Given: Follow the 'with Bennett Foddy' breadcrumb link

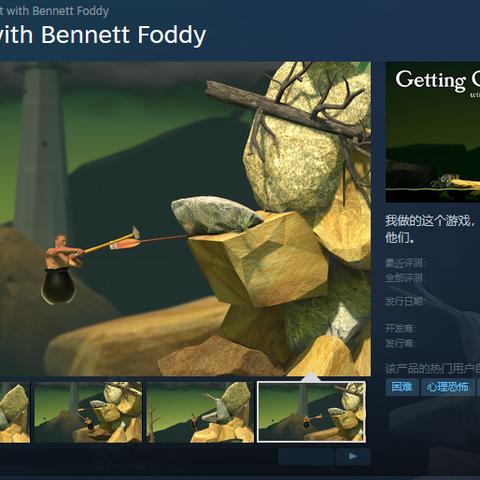Looking at the screenshot, I should (x=54, y=11).
